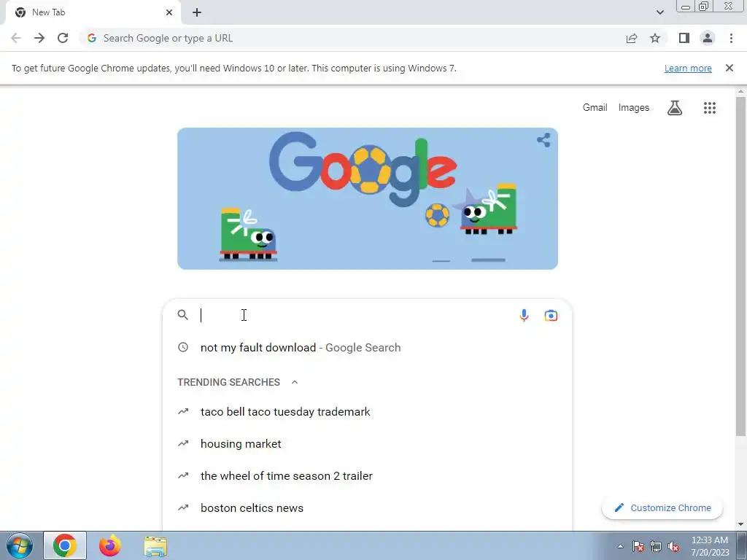Select 'taco bell taco tuesday trademark' trend
This screenshot has width=747, height=560.
pos(367,412)
